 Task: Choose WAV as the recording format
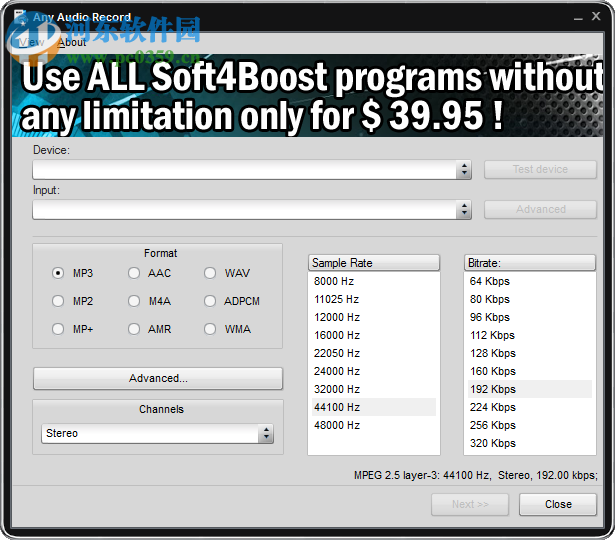(x=210, y=273)
